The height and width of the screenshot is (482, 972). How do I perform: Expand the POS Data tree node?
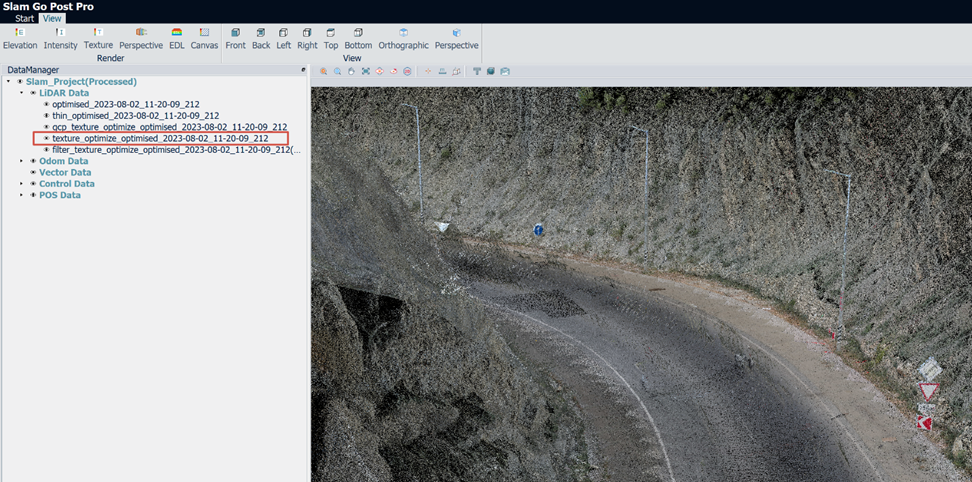[x=22, y=195]
